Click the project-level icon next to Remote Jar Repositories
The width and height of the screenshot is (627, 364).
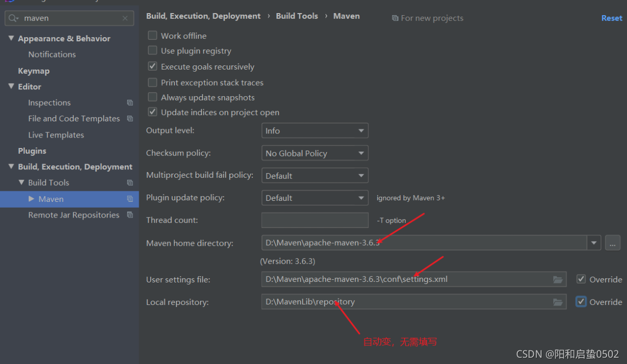point(130,215)
